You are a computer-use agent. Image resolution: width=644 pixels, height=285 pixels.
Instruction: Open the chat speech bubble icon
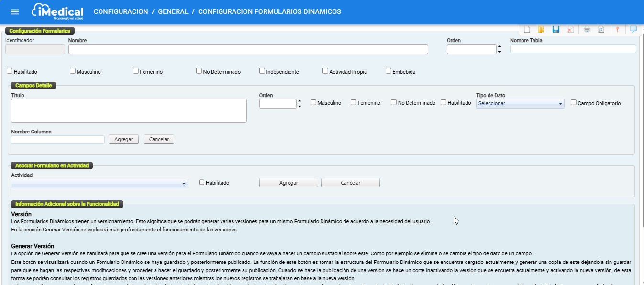tap(633, 30)
